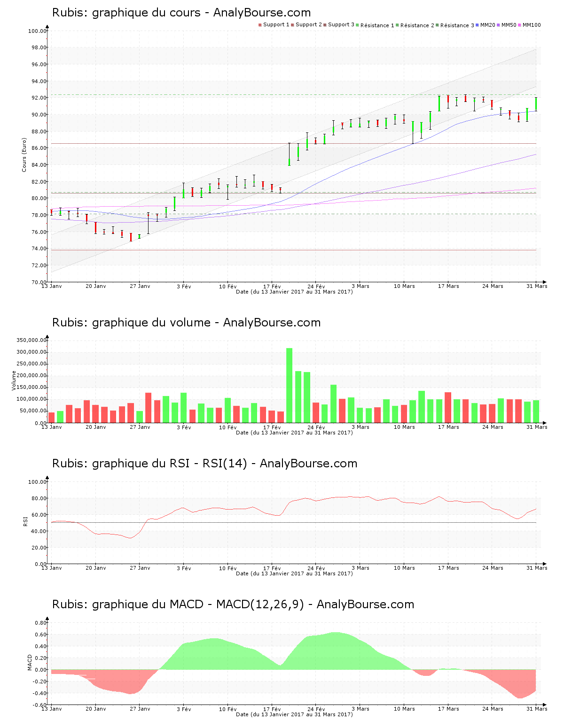Click the date range caption under price chart

(294, 292)
